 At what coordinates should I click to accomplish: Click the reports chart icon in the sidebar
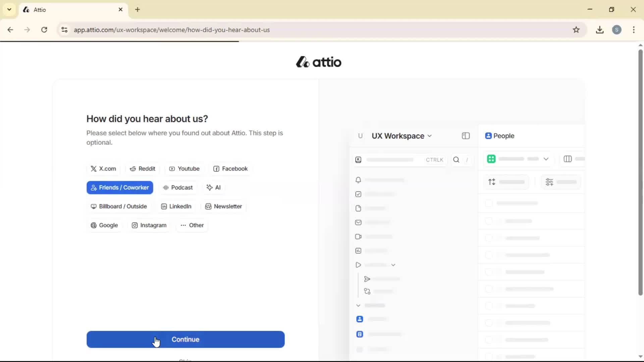358,251
